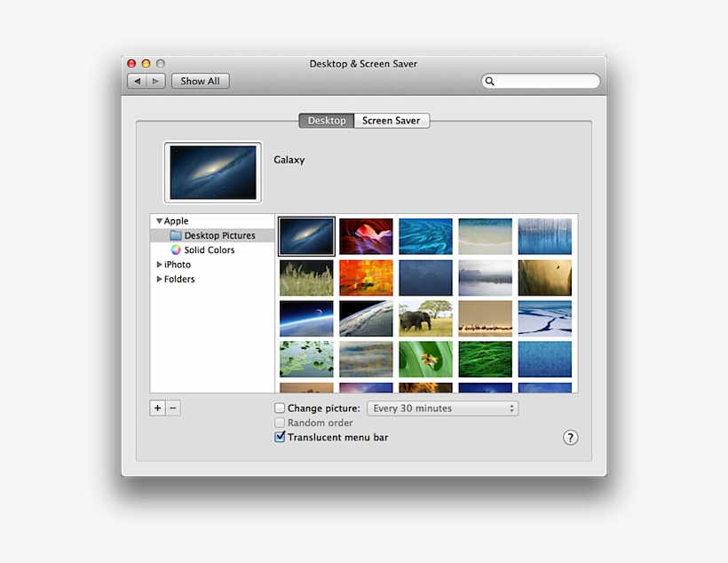Screen dimensions: 728x563
Task: Select the Galaxy wallpaper thumbnail
Action: coord(306,236)
